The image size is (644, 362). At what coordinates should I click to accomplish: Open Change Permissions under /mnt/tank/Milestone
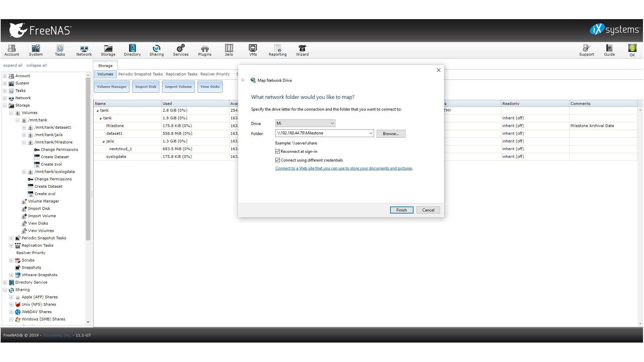tap(59, 149)
